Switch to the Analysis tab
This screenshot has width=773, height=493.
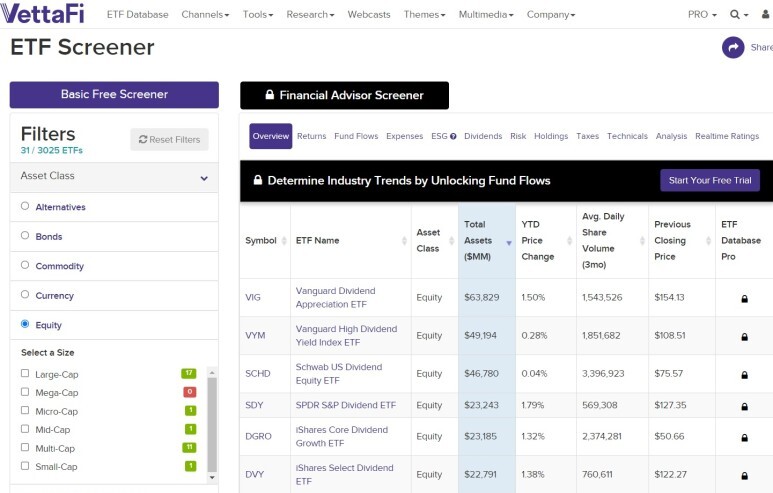pyautogui.click(x=671, y=136)
